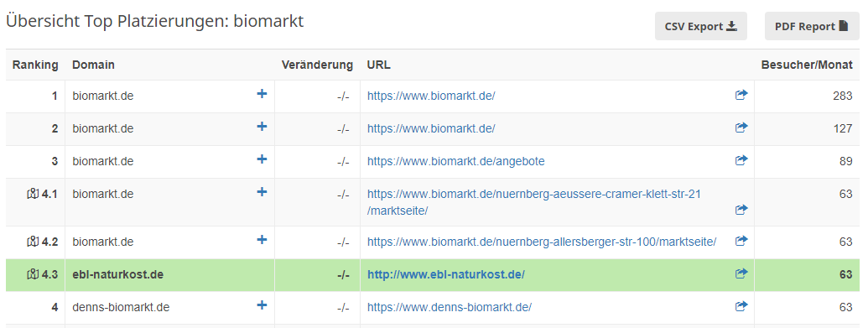868x328 pixels.
Task: Click the -/- change value in ebl-naturkost.de row
Action: point(343,274)
